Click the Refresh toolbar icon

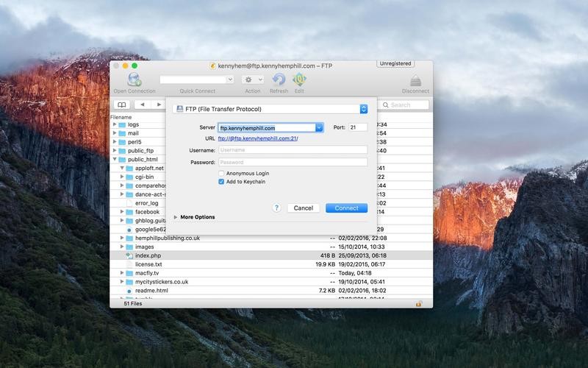coord(279,79)
